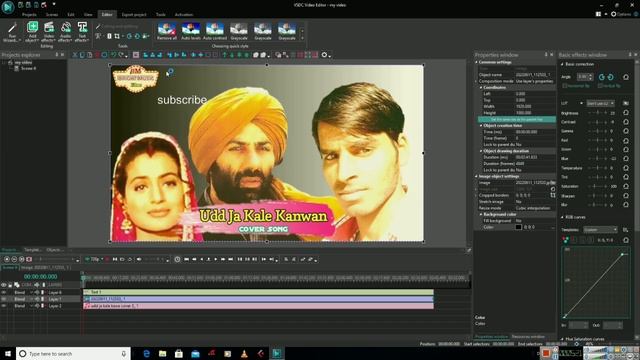Viewport: 640px width, 360px height.
Task: Switch to Resources window tab
Action: [x=528, y=337]
